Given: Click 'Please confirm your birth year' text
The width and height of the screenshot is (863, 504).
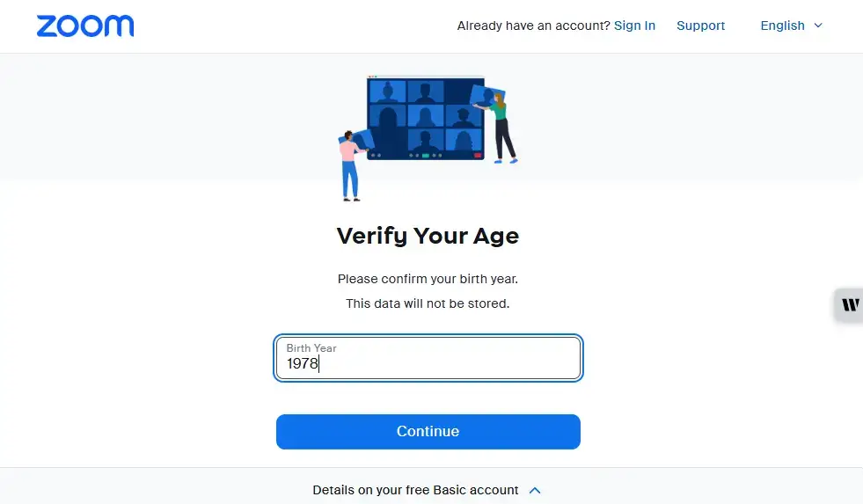Looking at the screenshot, I should 428,279.
